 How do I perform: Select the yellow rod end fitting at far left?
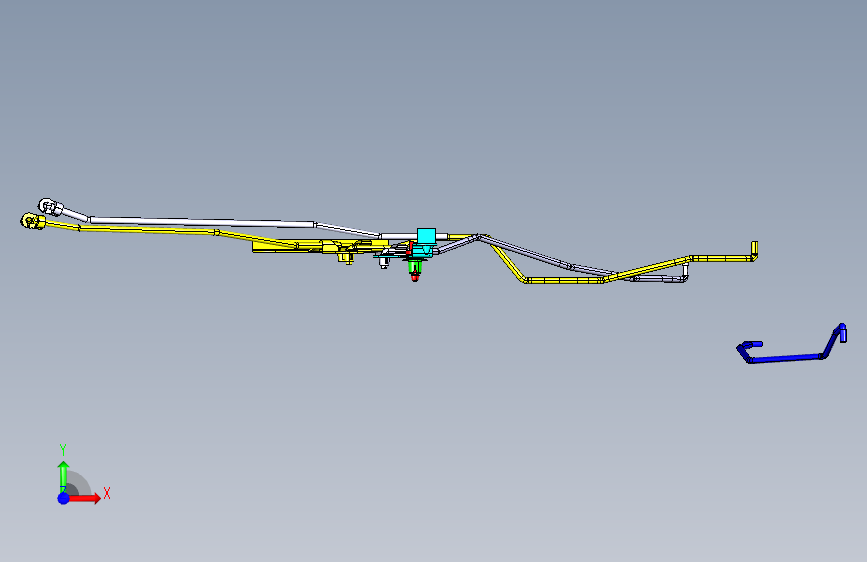click(33, 221)
